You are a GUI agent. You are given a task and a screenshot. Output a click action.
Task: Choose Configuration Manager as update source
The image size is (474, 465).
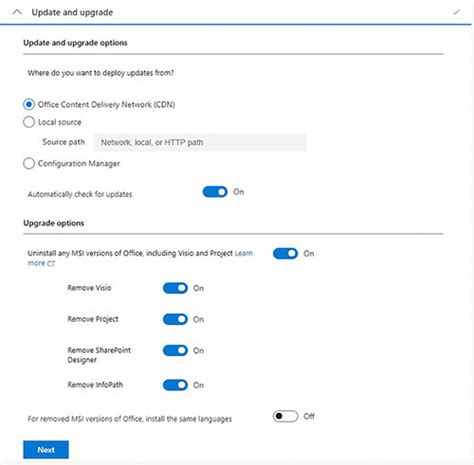[x=29, y=163]
